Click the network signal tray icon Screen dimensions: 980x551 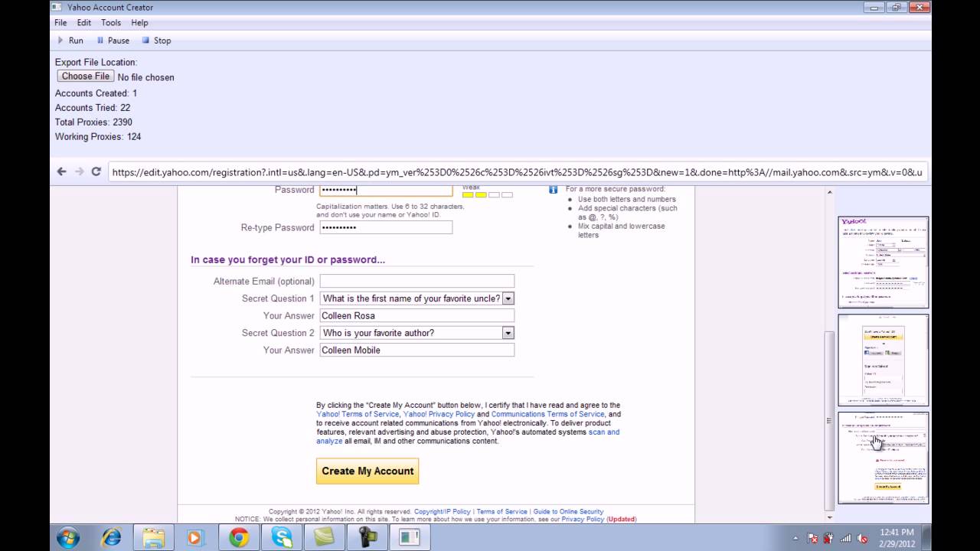(846, 538)
